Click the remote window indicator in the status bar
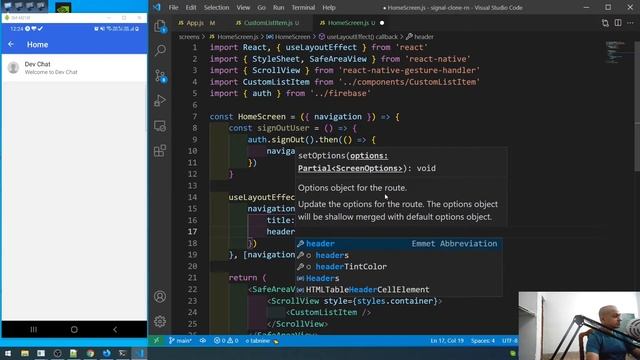Screen dimensions: 640x360 (156, 340)
